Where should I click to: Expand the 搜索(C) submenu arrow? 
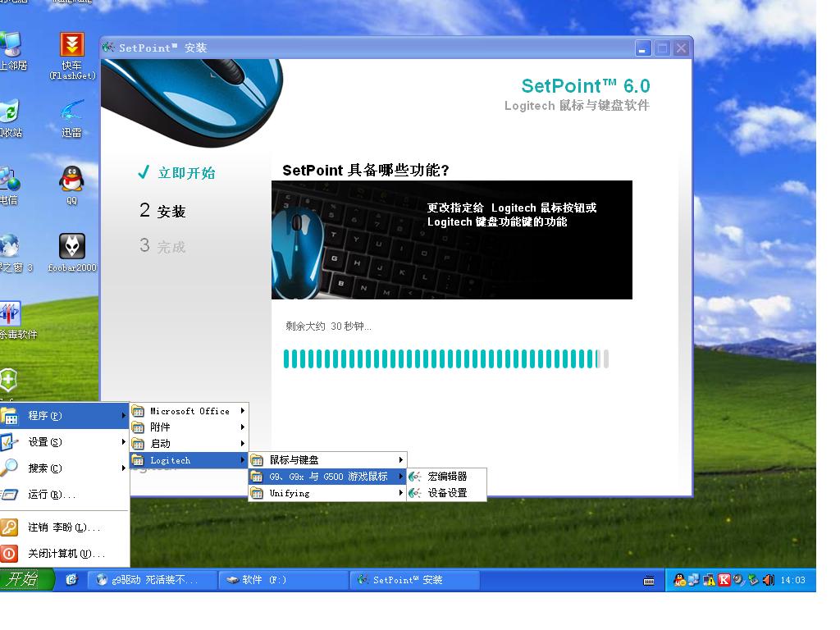pos(124,468)
